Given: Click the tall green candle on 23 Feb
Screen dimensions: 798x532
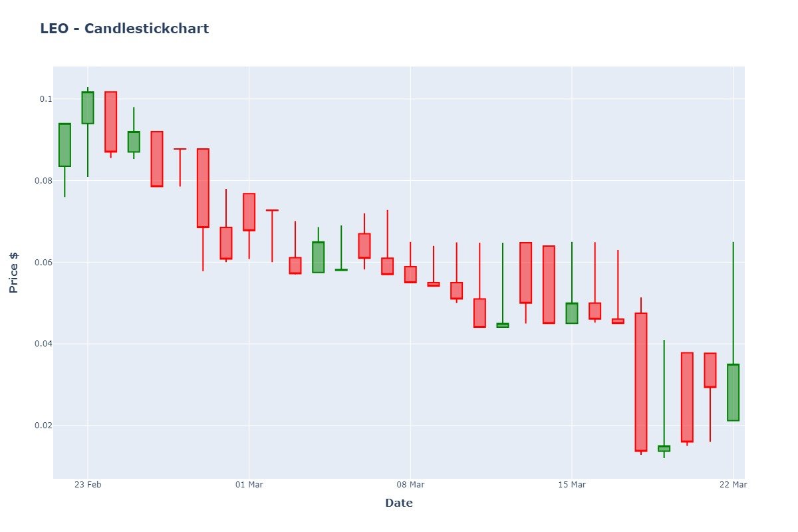Looking at the screenshot, I should [x=88, y=108].
